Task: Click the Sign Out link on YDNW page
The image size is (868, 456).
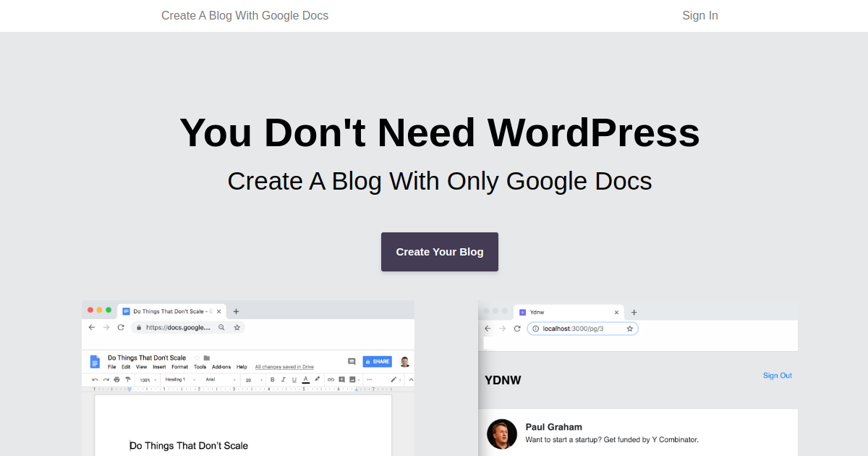Action: (778, 375)
